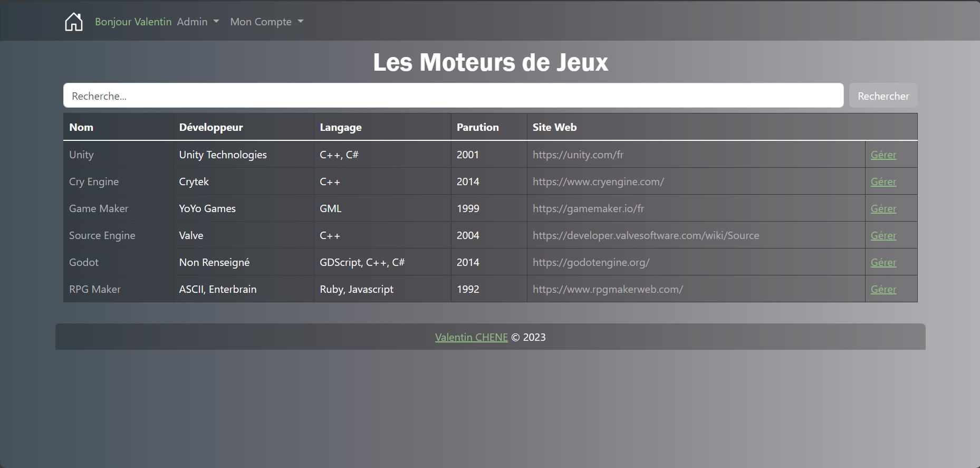Open Gérer link for Source Engine
Screen dimensions: 980x468
click(x=883, y=235)
